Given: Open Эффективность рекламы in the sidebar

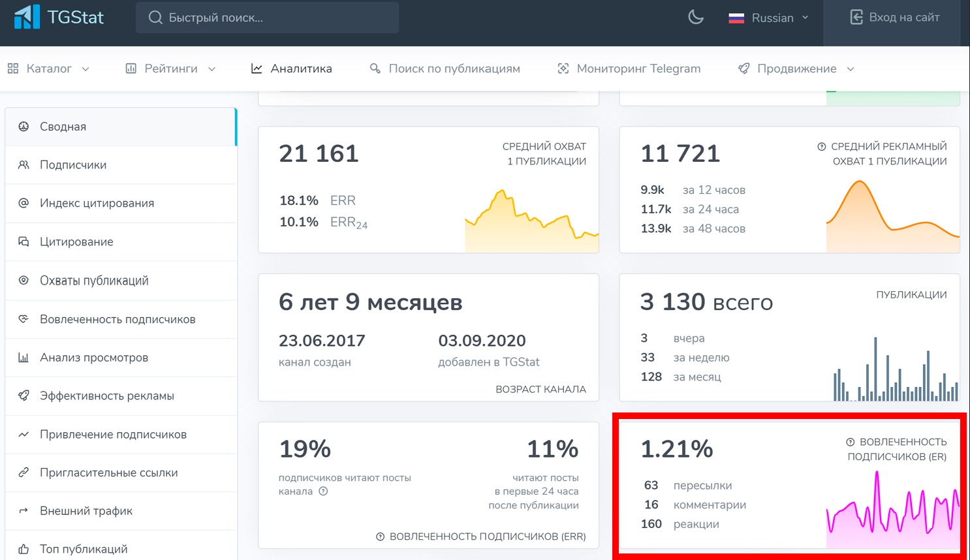Looking at the screenshot, I should [x=121, y=396].
